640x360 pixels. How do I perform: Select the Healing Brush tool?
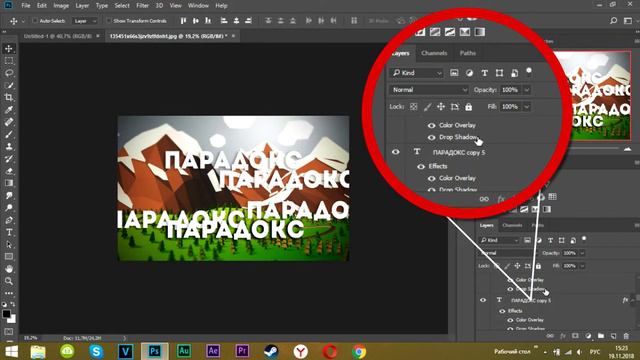[x=9, y=122]
